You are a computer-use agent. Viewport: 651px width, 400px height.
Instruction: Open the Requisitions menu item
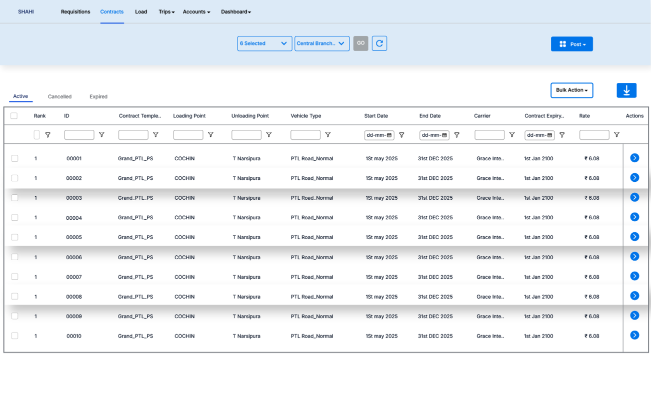[75, 12]
